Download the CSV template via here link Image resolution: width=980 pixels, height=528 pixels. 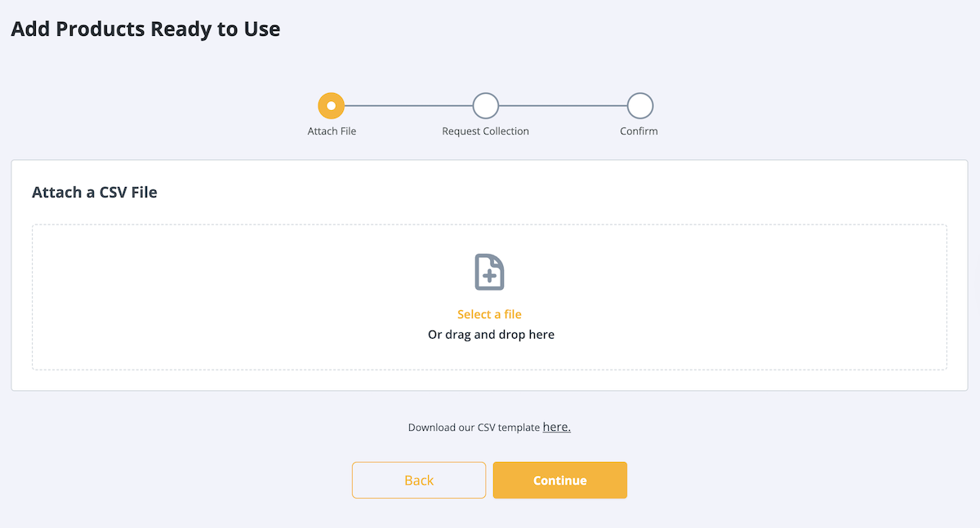point(556,427)
